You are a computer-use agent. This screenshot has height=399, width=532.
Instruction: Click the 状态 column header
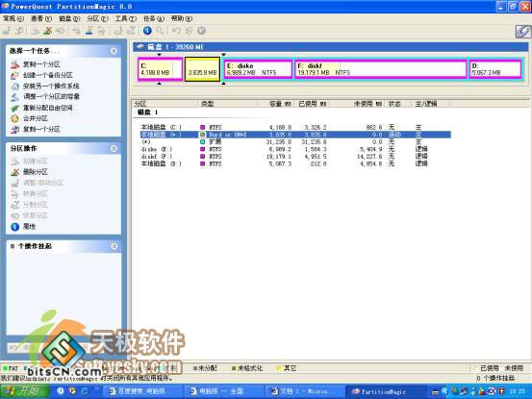pos(397,104)
